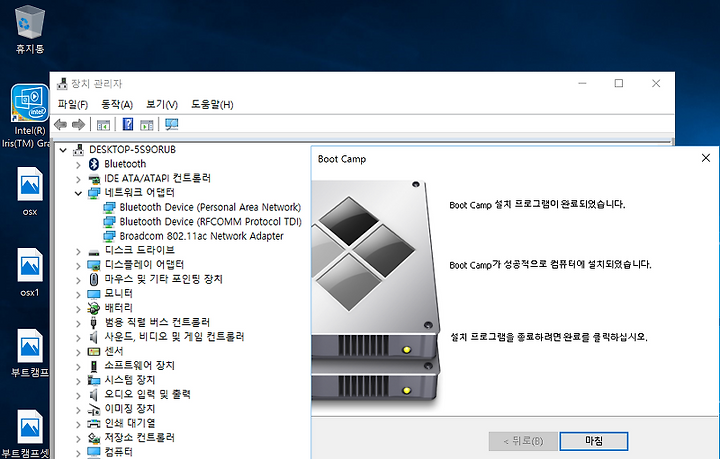Expand the Bluetooth category
The image size is (720, 459).
tap(78, 165)
